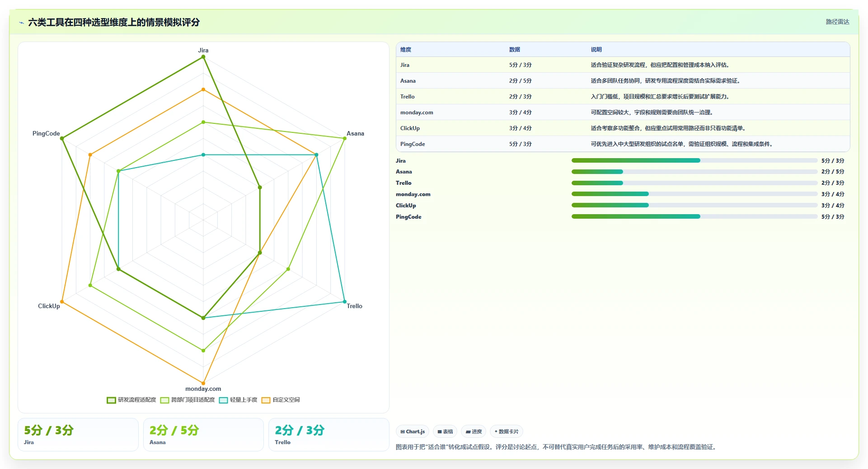
Task: Click the teal data point at the Trello vertex
Action: [x=345, y=302]
